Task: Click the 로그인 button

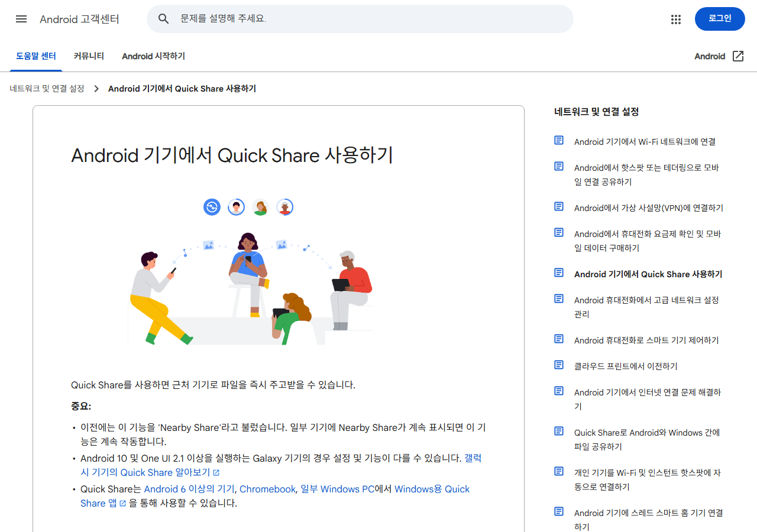Action: click(x=720, y=19)
